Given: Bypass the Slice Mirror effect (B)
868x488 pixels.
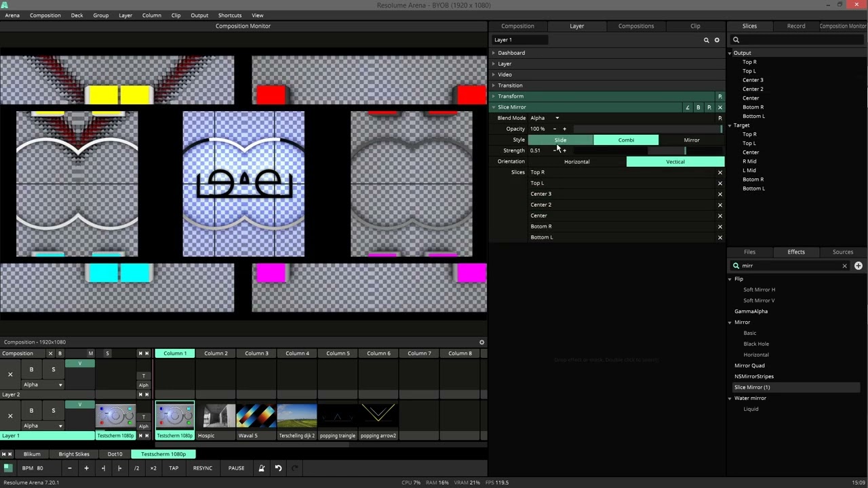Looking at the screenshot, I should [x=698, y=107].
